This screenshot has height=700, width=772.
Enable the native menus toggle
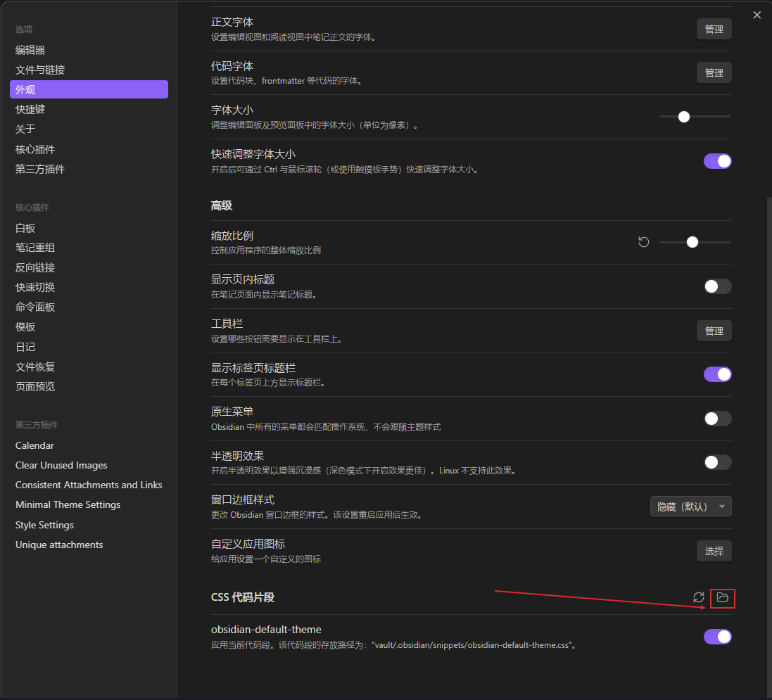point(717,419)
